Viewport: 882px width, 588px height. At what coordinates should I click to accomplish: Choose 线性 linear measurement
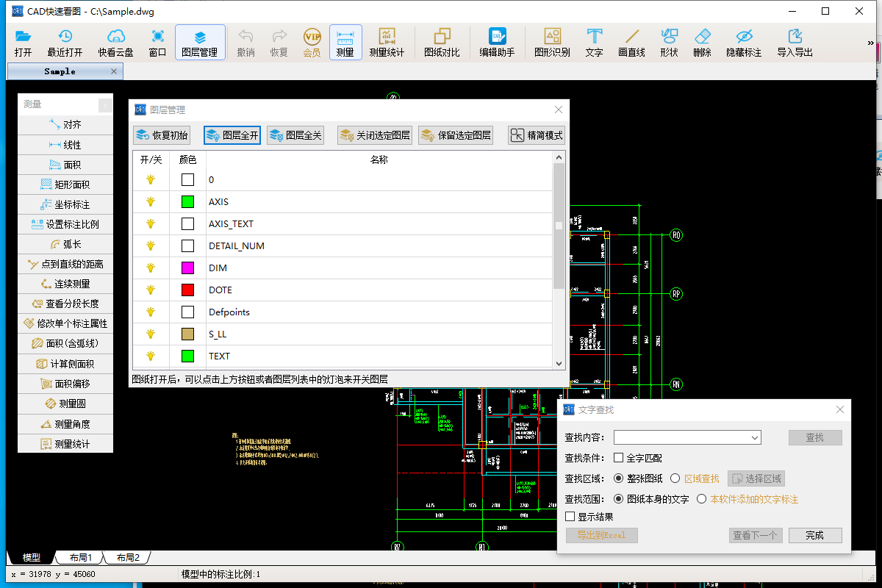65,145
